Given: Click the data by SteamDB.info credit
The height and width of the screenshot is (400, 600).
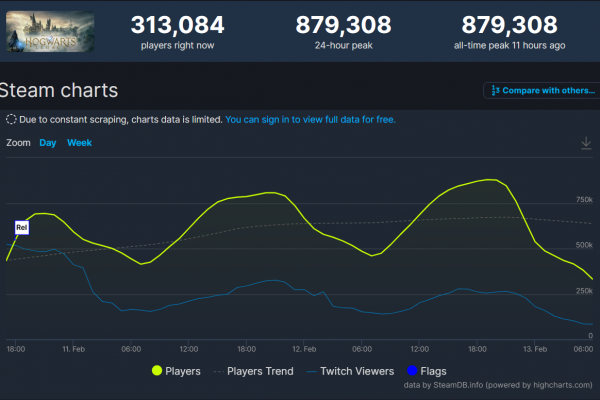Looking at the screenshot, I should tap(498, 385).
